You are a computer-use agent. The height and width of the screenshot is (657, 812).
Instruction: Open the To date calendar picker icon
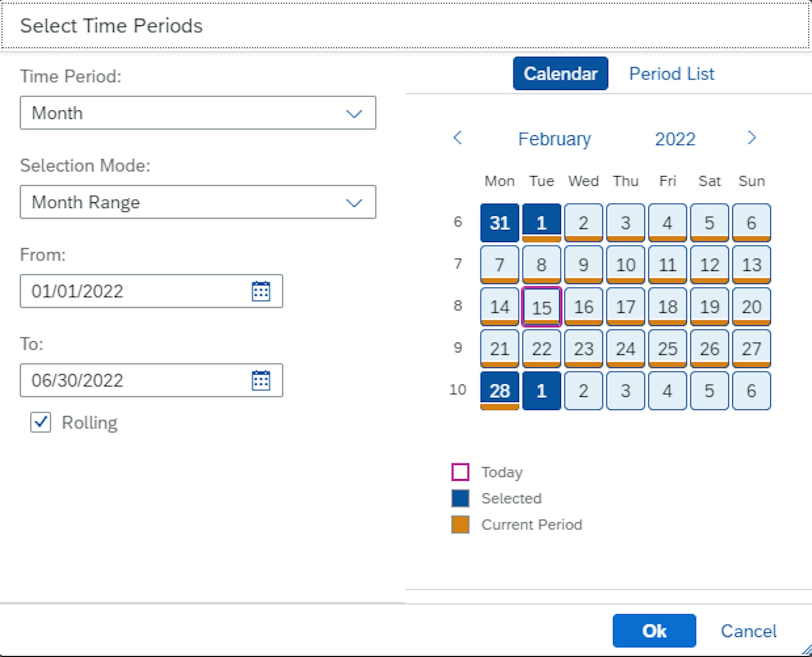261,380
